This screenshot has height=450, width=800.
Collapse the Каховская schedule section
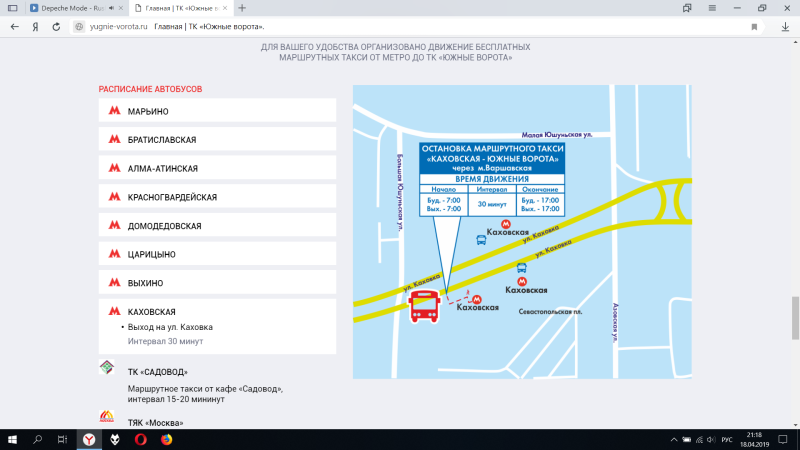(217, 312)
